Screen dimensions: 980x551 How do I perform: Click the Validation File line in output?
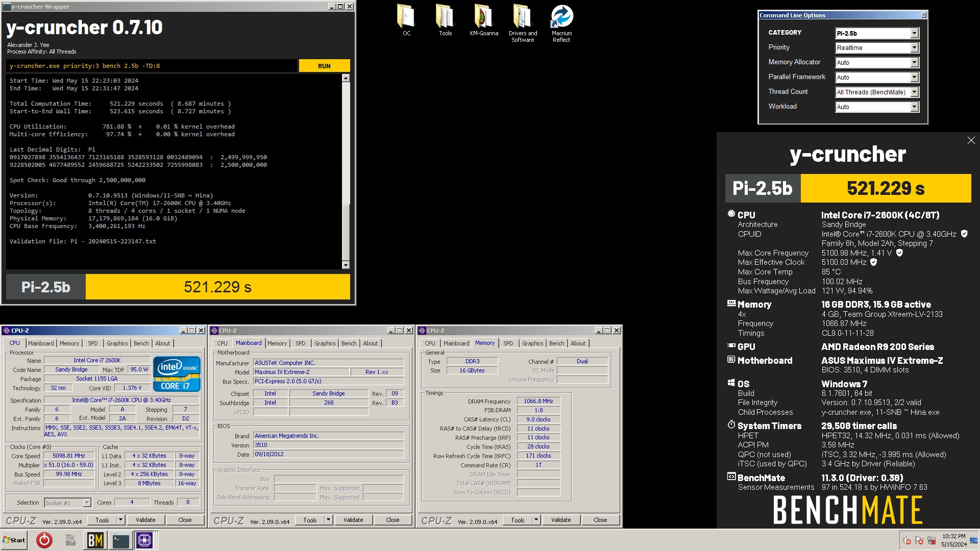coord(83,241)
